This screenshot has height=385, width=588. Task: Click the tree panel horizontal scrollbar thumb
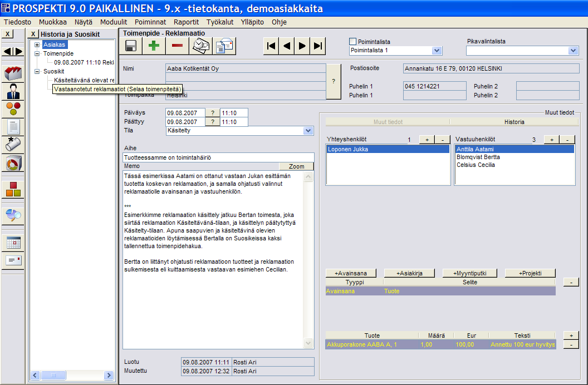point(53,375)
